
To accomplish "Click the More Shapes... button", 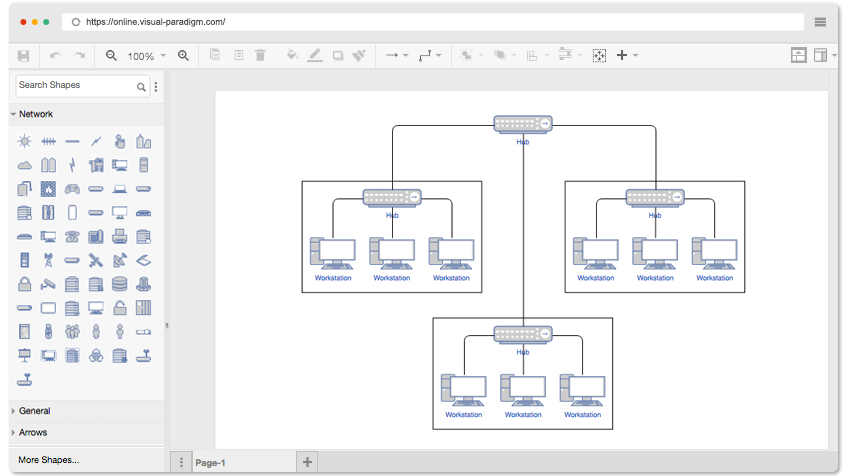I will pos(49,460).
